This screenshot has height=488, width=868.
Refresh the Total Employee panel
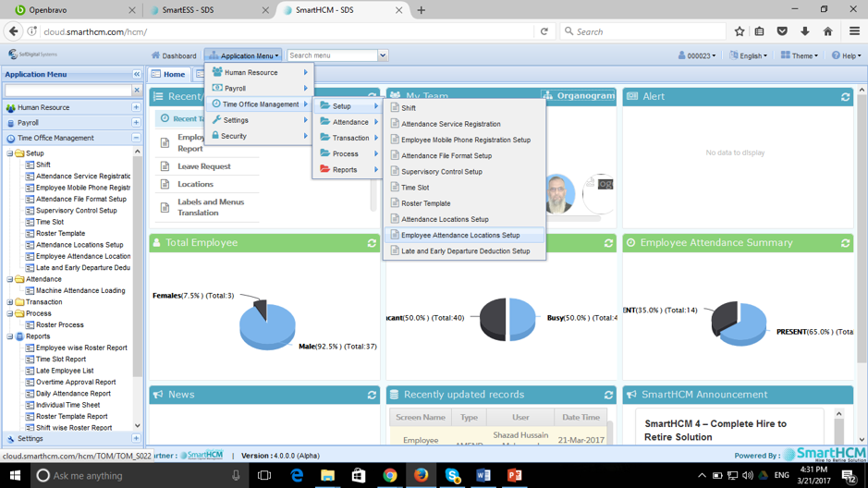[372, 243]
